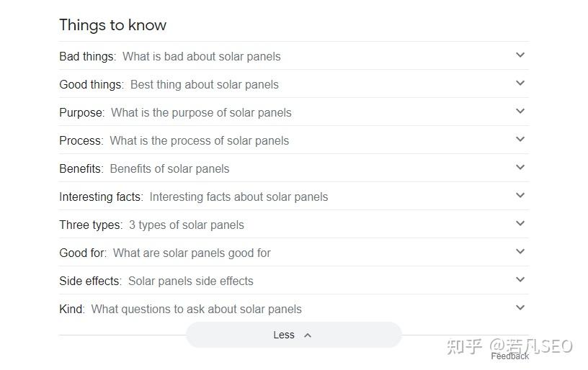Image resolution: width=588 pixels, height=370 pixels.
Task: Expand Interesting facts chevron arrow
Action: click(520, 196)
